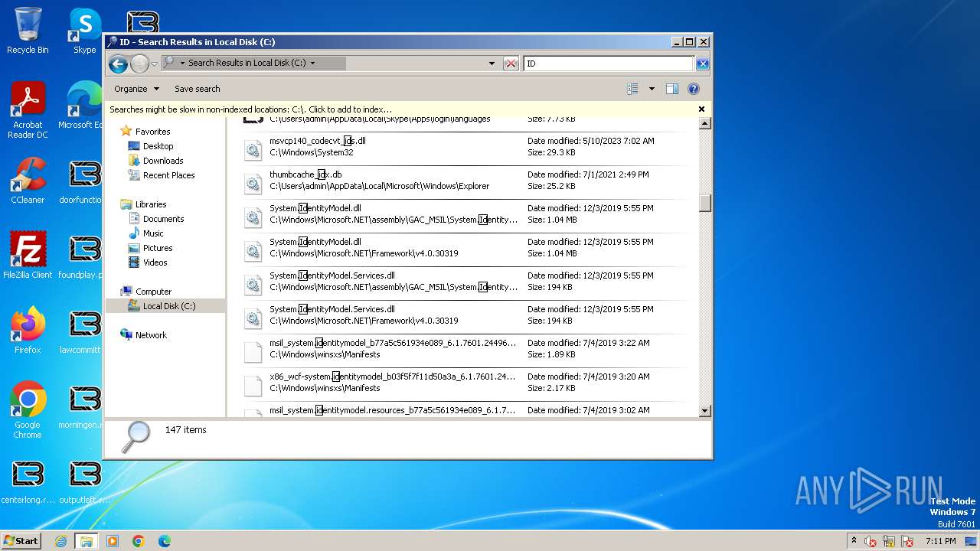Toggle the preview pane icon
The image size is (980, 551).
click(671, 89)
